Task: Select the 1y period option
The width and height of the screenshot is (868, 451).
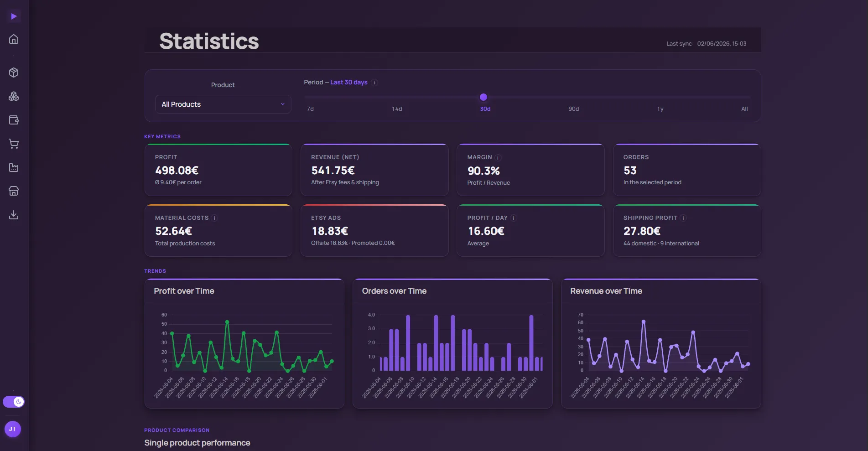Action: (660, 109)
